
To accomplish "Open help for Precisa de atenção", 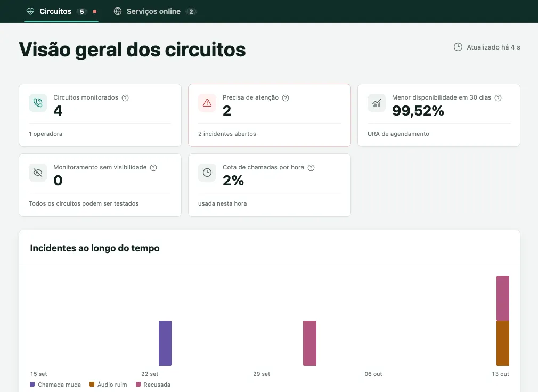I will (286, 98).
